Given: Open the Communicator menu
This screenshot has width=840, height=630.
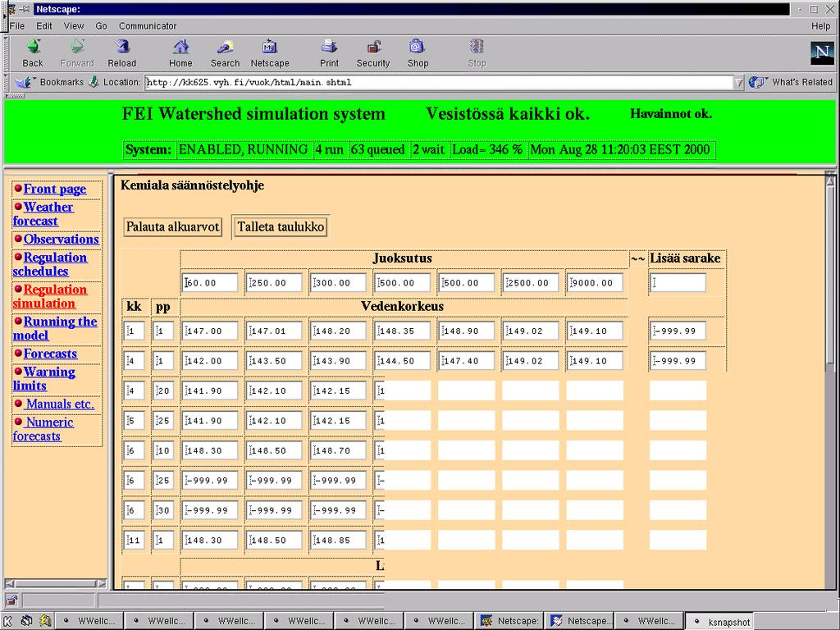Looking at the screenshot, I should [148, 25].
